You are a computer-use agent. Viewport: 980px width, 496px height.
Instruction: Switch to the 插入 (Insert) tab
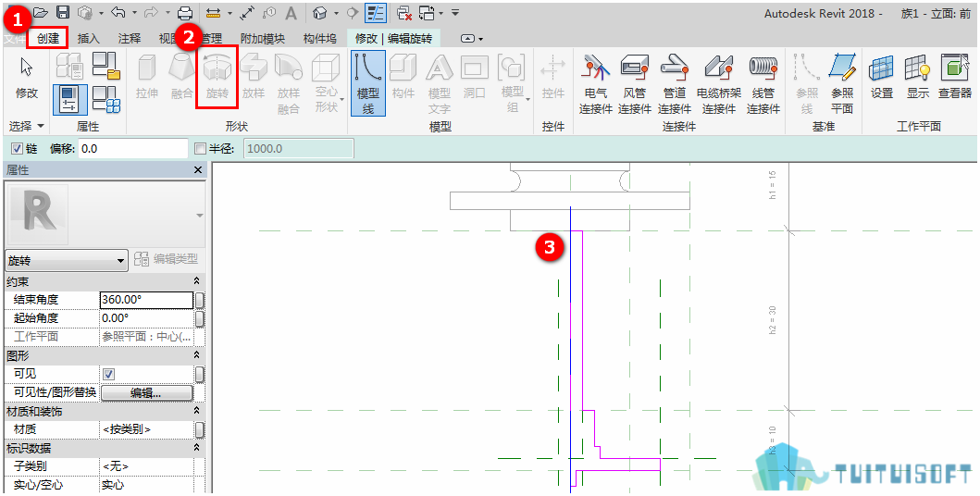tap(88, 39)
